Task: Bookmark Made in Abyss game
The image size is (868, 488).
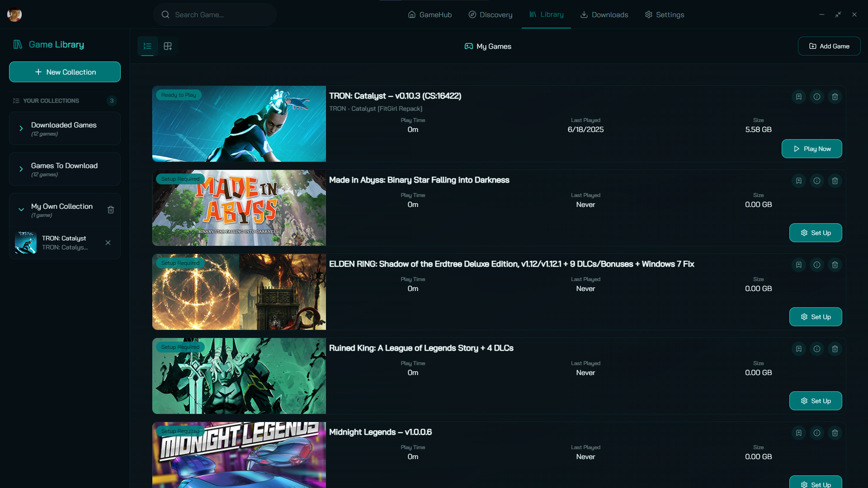Action: coord(799,181)
